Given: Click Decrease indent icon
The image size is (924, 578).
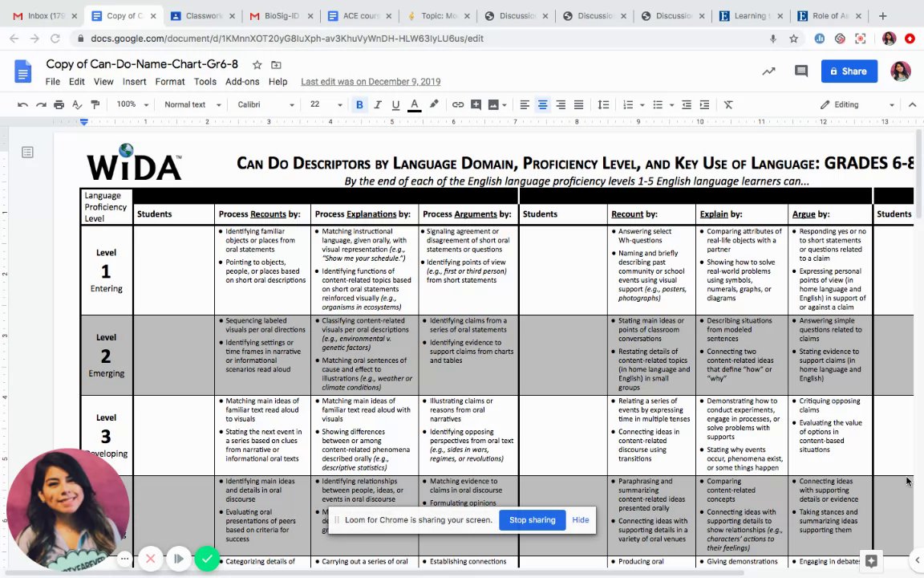Looking at the screenshot, I should (x=687, y=104).
